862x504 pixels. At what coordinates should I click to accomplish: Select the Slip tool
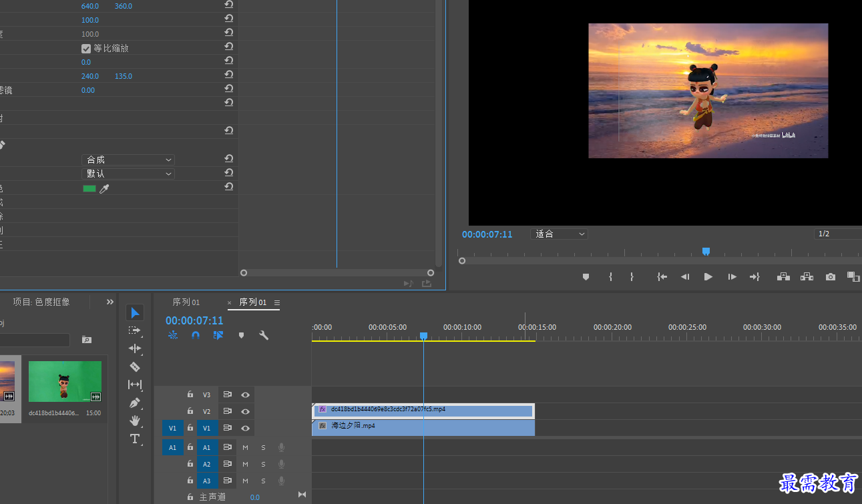click(x=135, y=385)
